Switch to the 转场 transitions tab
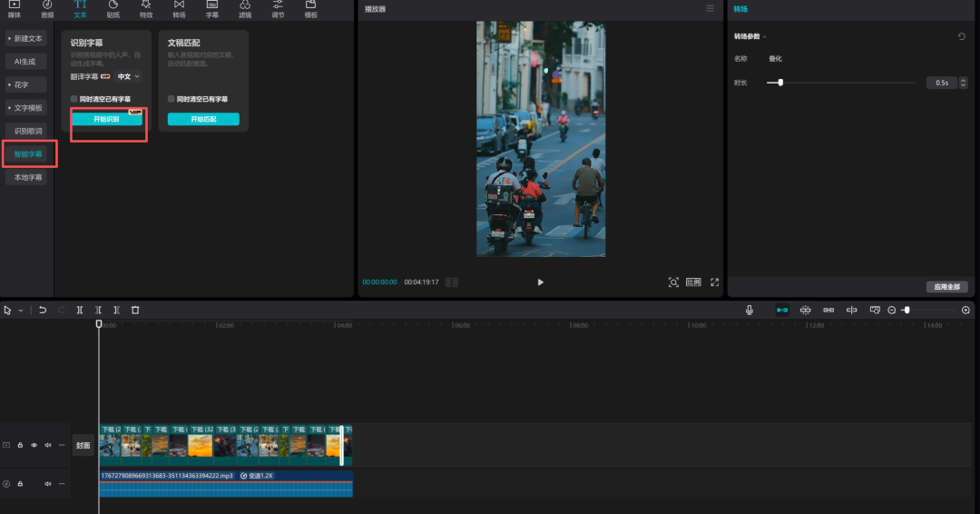Viewport: 980px width, 514px height. click(x=179, y=9)
